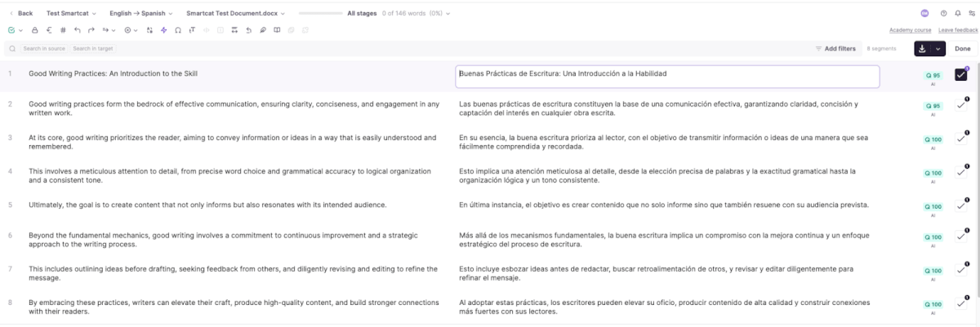The image size is (980, 327).
Task: Click the purple lightning bolt icon
Action: tap(163, 30)
